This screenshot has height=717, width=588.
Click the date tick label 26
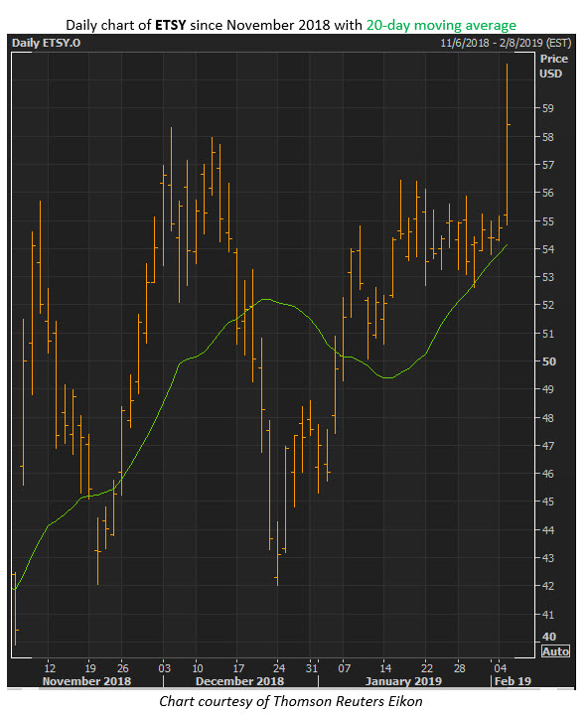[122, 668]
